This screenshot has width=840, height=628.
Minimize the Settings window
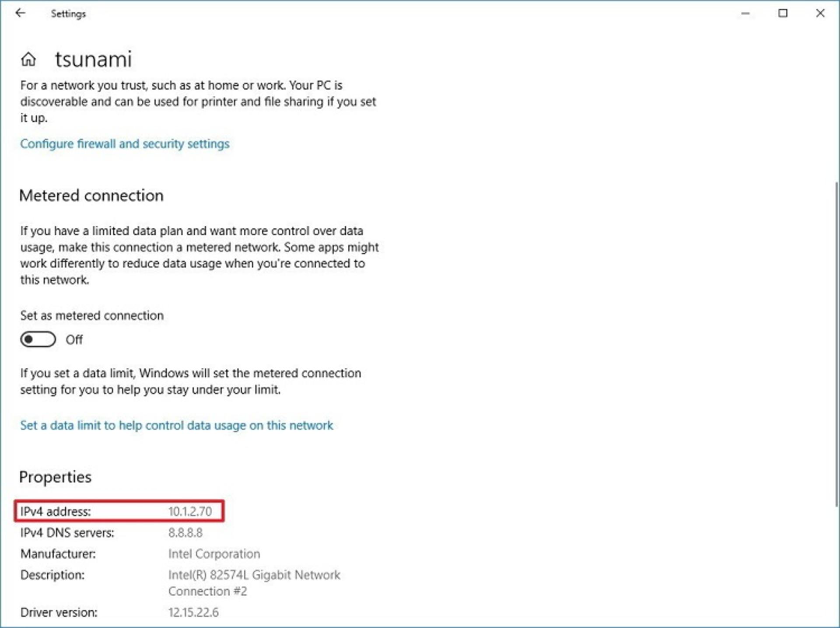point(745,14)
